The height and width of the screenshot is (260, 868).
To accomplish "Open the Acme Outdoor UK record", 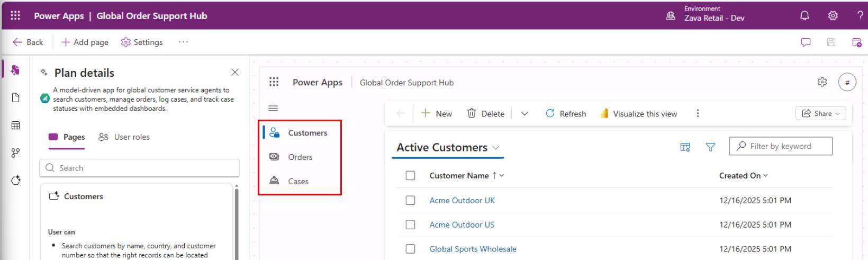I will (x=462, y=200).
